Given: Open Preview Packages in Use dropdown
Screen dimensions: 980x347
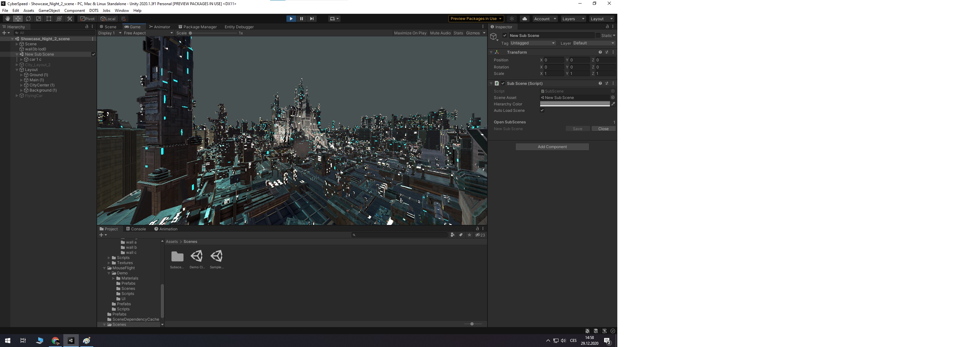Looking at the screenshot, I should [x=476, y=19].
